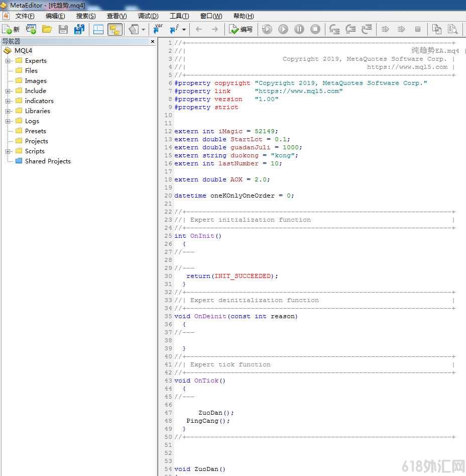
Task: Click the 'return(INIT_SUCCEEDED);' line
Action: tap(232, 276)
